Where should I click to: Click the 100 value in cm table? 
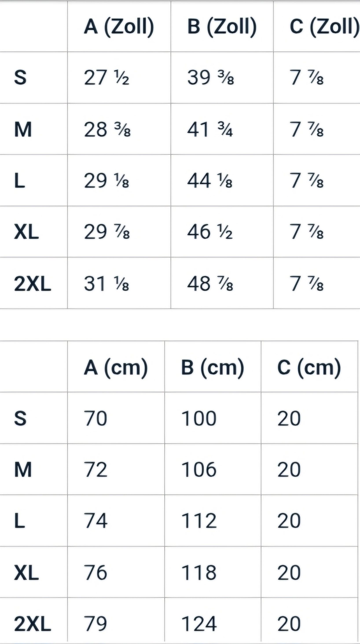(199, 418)
